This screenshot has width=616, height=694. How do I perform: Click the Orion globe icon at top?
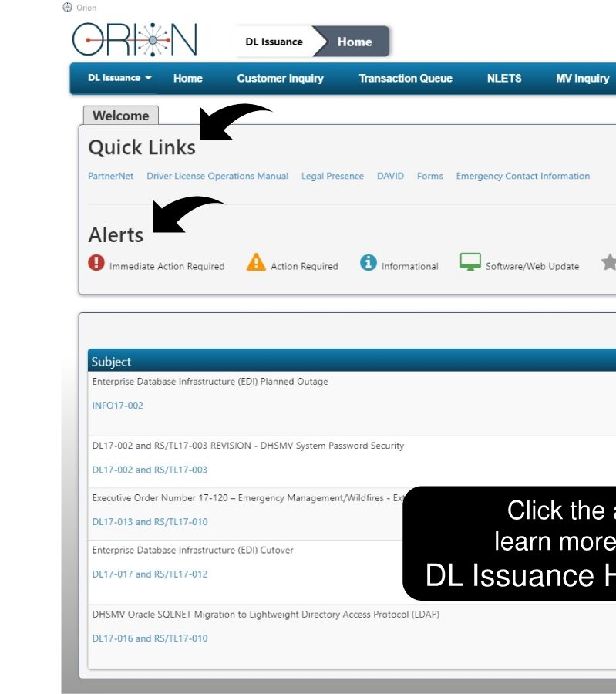[67, 8]
